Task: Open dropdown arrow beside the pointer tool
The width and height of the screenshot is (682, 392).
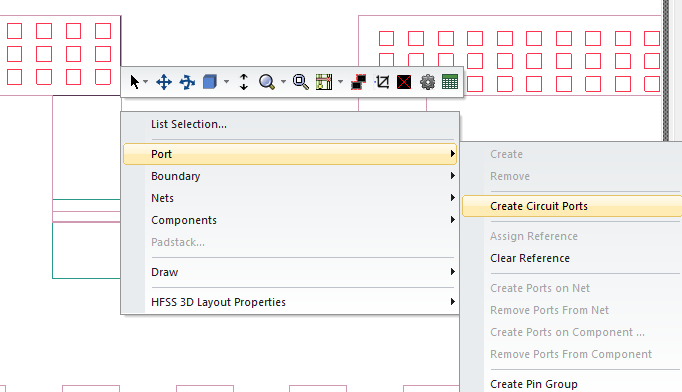Action: point(146,82)
